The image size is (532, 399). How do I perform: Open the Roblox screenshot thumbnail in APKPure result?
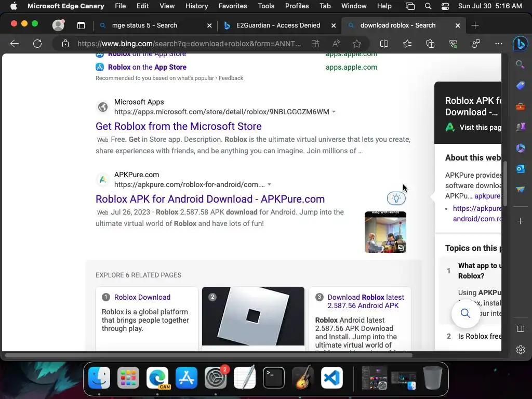(x=385, y=232)
